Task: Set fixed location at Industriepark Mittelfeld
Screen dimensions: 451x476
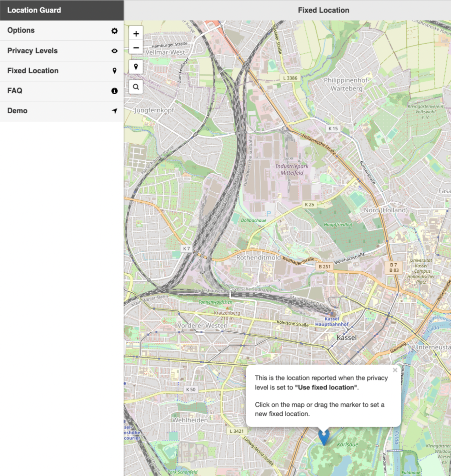Action: pos(292,169)
